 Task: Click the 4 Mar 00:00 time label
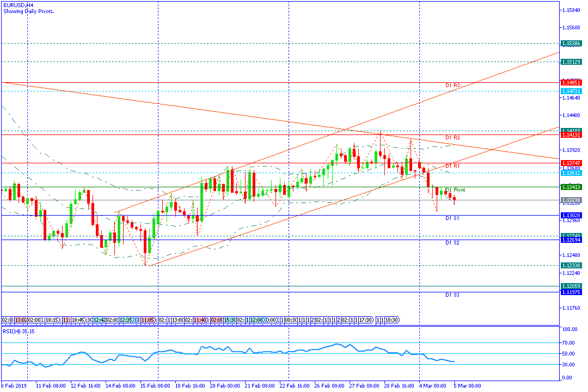pos(432,385)
